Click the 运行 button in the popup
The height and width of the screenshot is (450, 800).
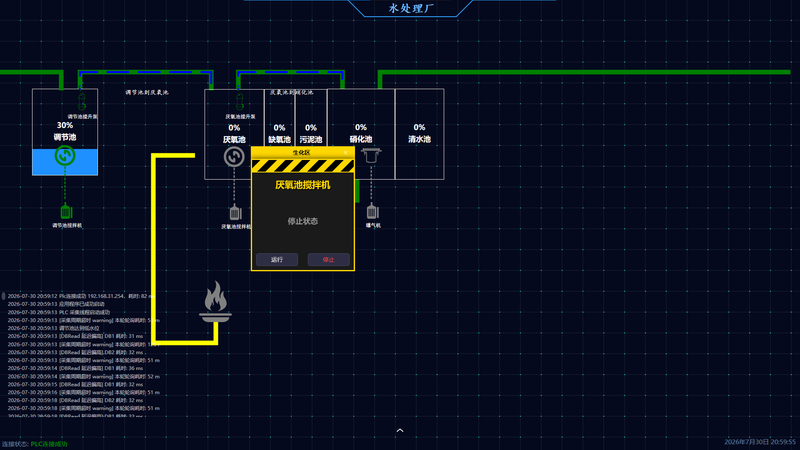click(277, 260)
